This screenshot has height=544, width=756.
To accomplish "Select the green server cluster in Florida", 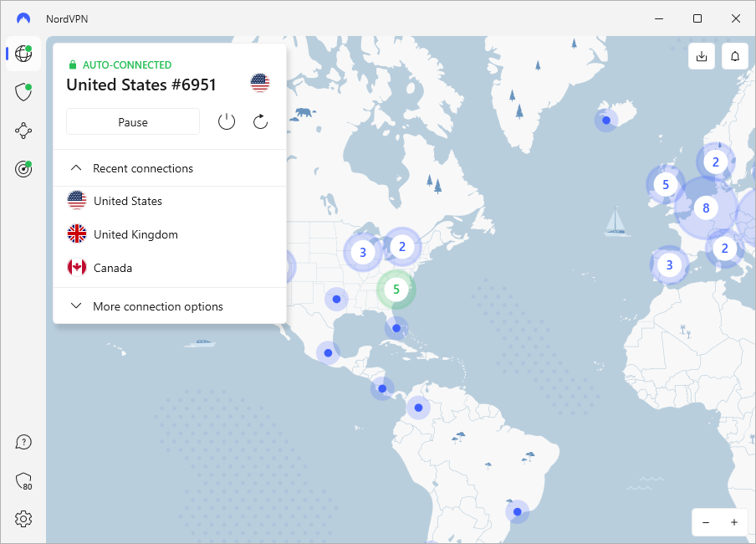I will click(x=396, y=289).
